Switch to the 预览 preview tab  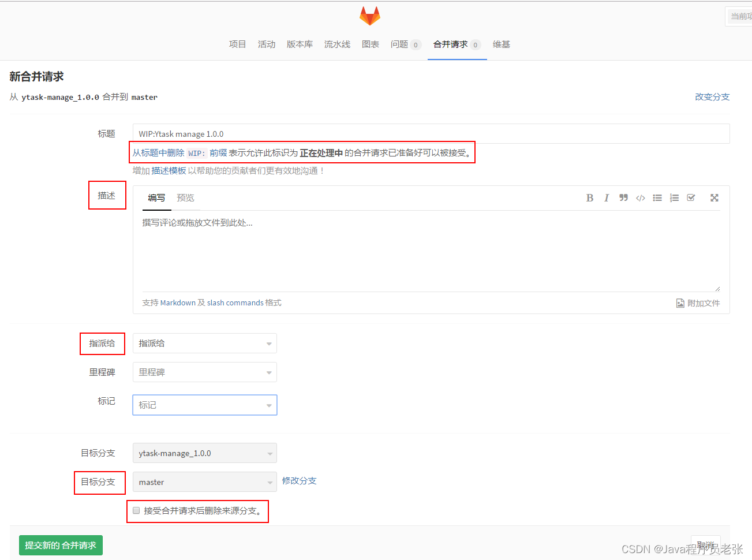tap(185, 198)
